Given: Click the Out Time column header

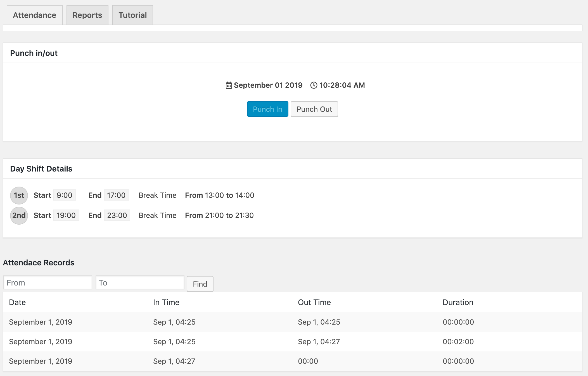Looking at the screenshot, I should 314,302.
